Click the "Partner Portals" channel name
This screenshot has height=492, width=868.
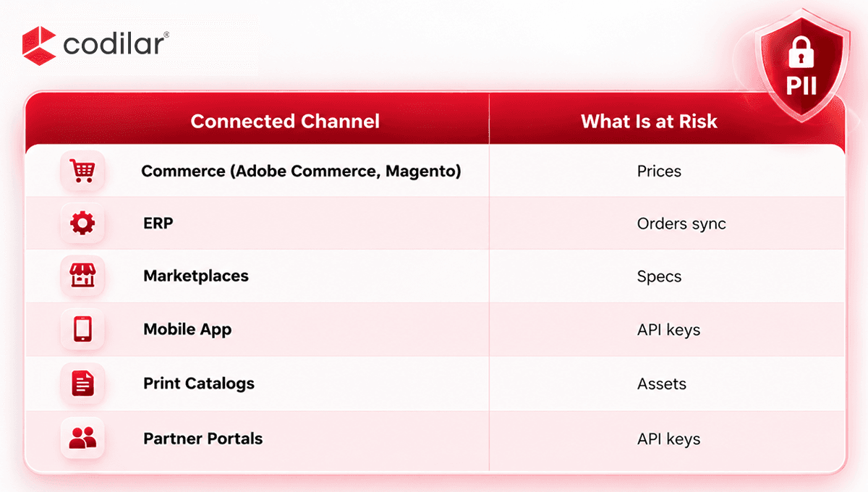203,438
